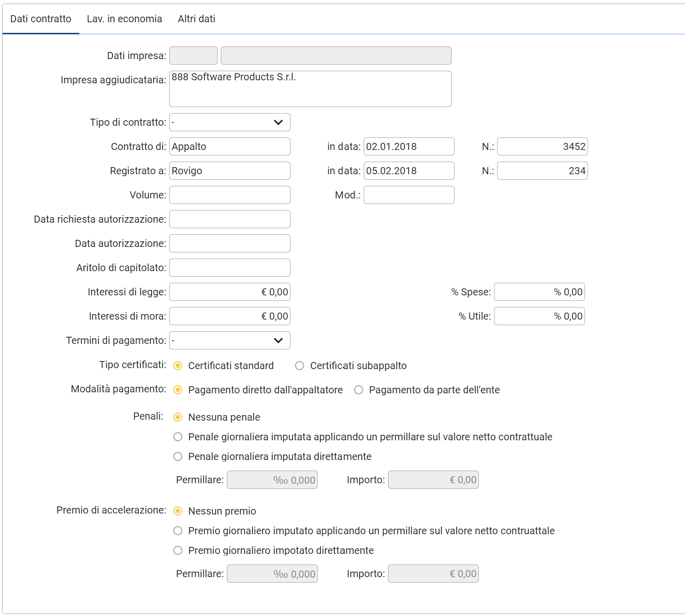Choose Premio giornaliero impotato direttamente
This screenshot has height=616, width=685.
178,550
